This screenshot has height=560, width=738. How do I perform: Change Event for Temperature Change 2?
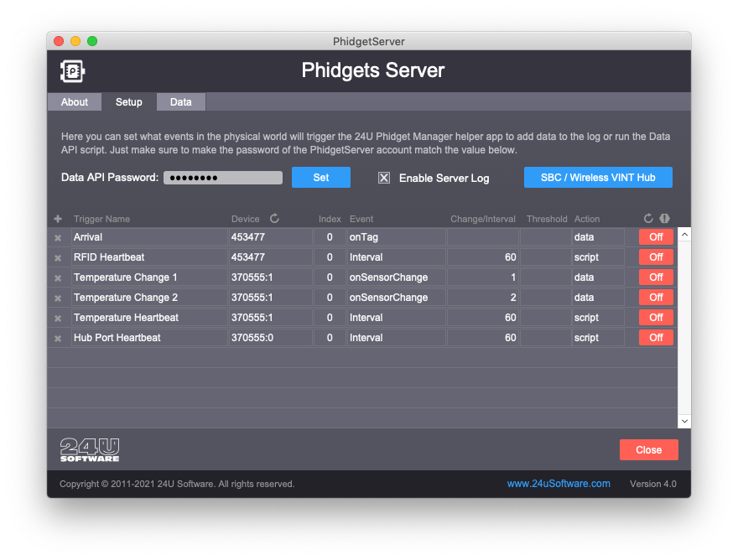tap(397, 298)
